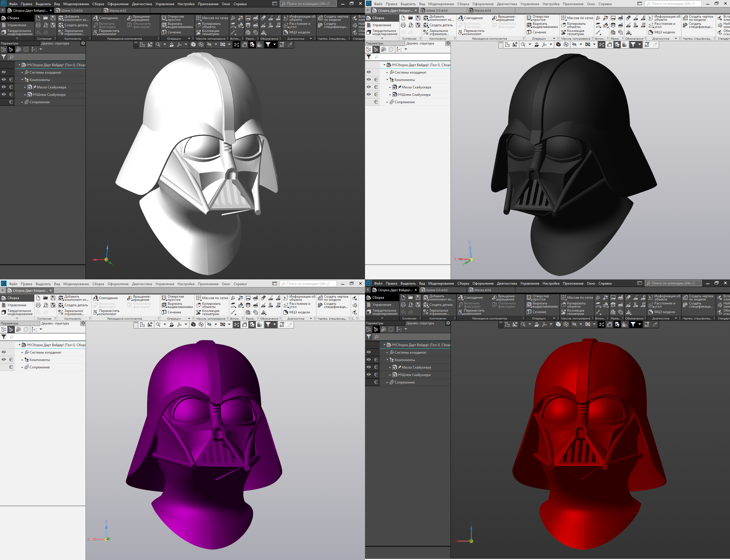The width and height of the screenshot is (730, 560).
Task: Click Undo arrow in white-model window
Action: coord(38,32)
